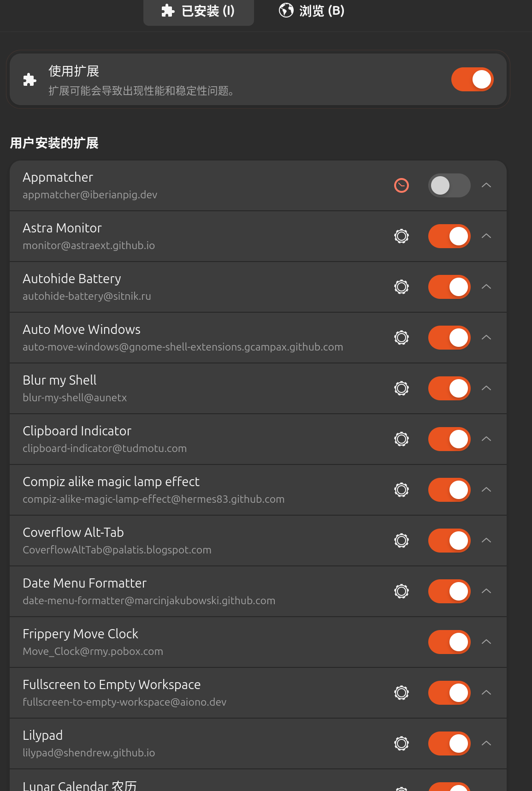Open Clipboard Indicator settings gear
Image resolution: width=532 pixels, height=791 pixels.
(x=402, y=439)
